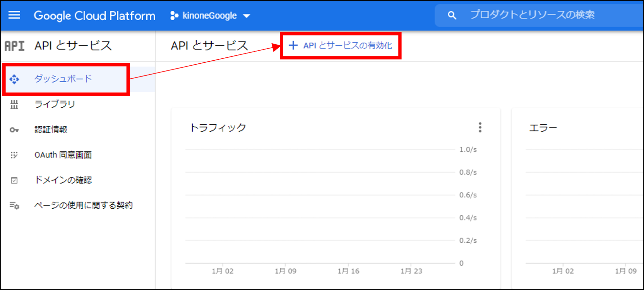Viewport: 644px width, 290px height.
Task: Open the トラフィック card three-dot menu
Action: 480,127
